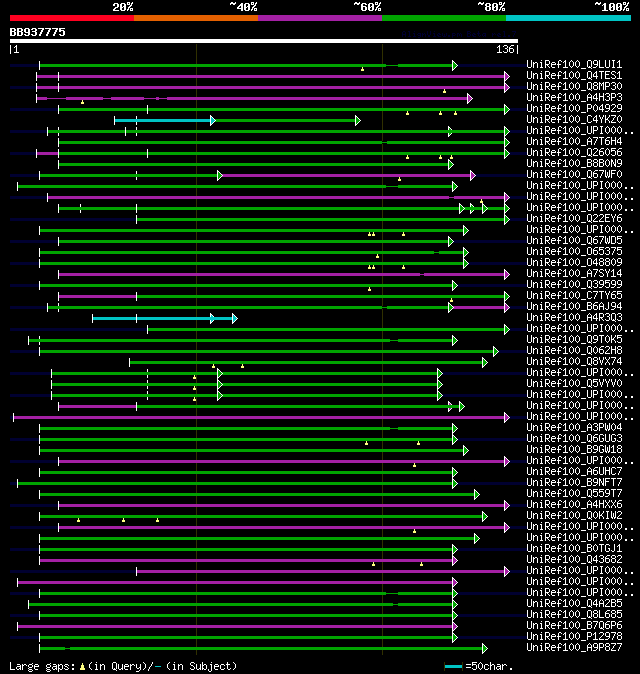The image size is (640, 674).
Task: Select hit label UniRef100_B8B0N9
Action: point(574,163)
